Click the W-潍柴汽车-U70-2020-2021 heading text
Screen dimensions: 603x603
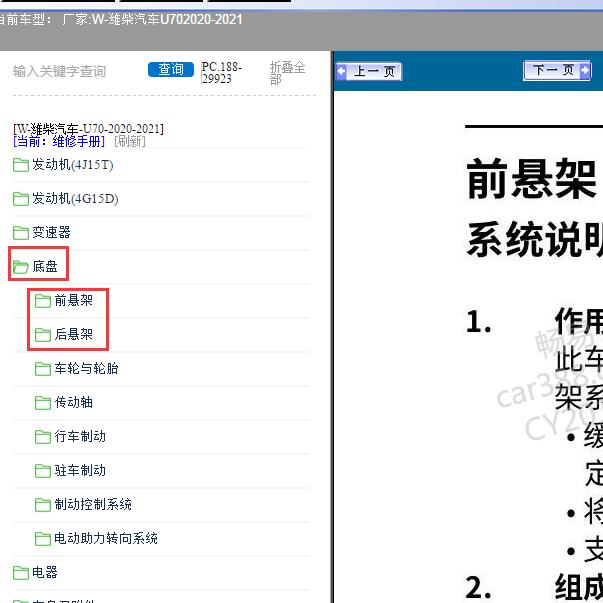click(x=88, y=129)
